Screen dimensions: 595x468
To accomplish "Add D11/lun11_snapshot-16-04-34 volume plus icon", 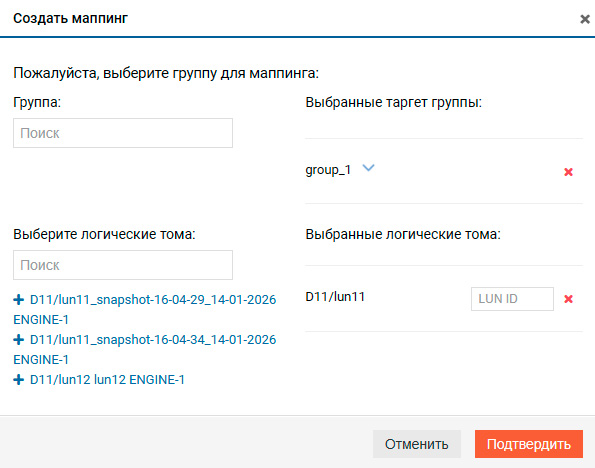I will 18,339.
